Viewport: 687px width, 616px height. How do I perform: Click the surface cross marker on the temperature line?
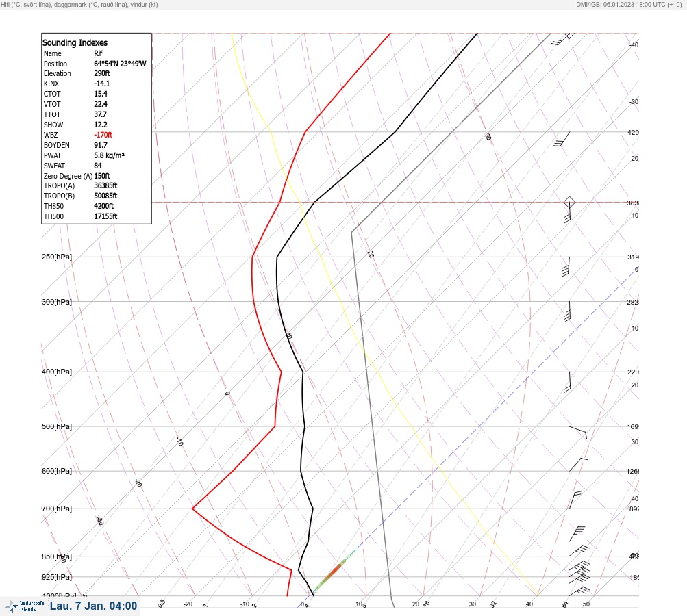(x=312, y=593)
